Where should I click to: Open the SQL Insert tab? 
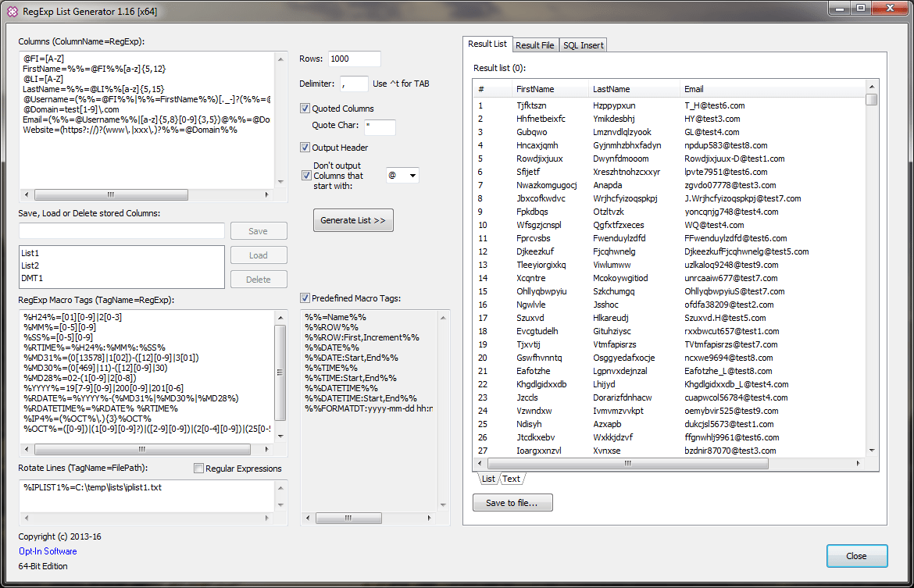[x=583, y=45]
